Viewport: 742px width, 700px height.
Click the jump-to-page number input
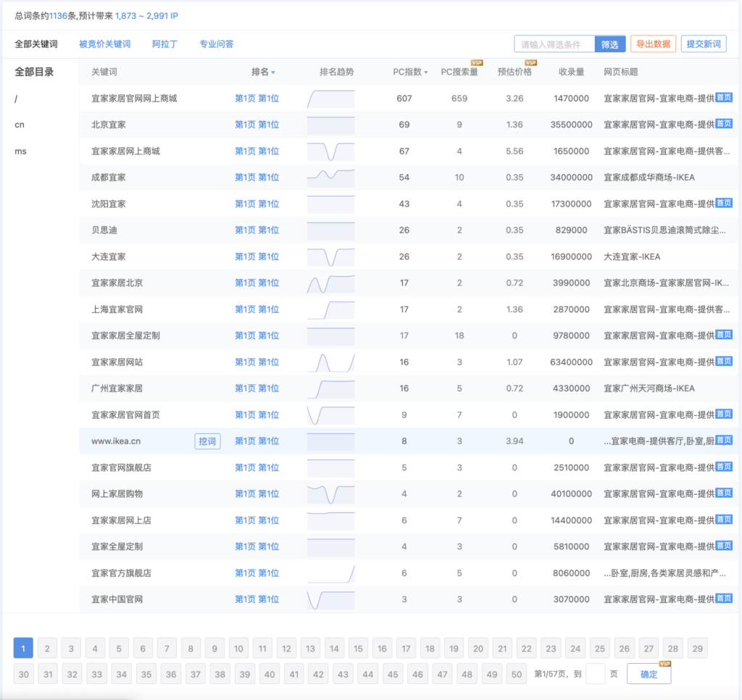tap(596, 674)
